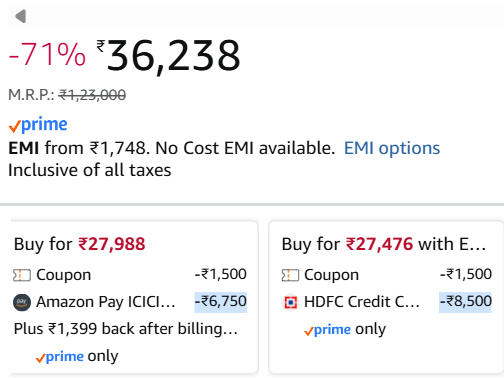Select the Buy for ₹27,988 offer heading
Viewport: 504px width, 378px height.
pos(79,244)
